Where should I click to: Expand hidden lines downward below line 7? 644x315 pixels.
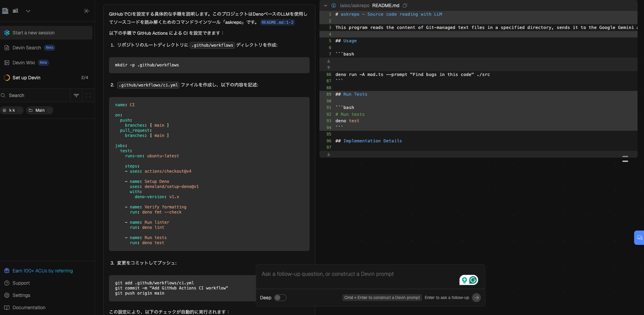[x=329, y=61]
